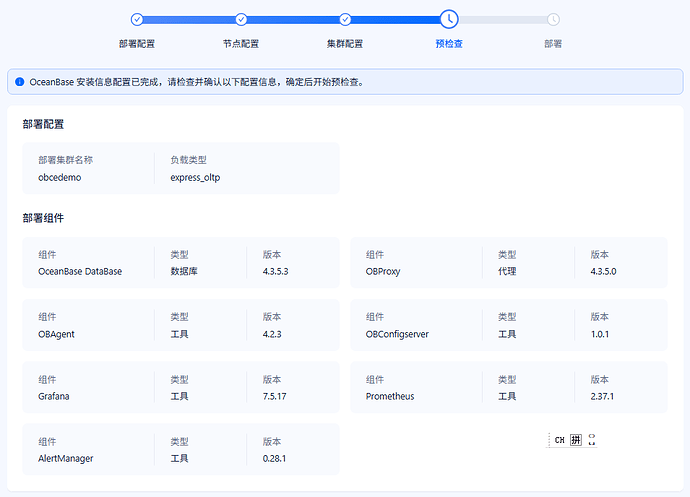Click the 部署集群名称 field label
This screenshot has width=690, height=497.
click(66, 160)
